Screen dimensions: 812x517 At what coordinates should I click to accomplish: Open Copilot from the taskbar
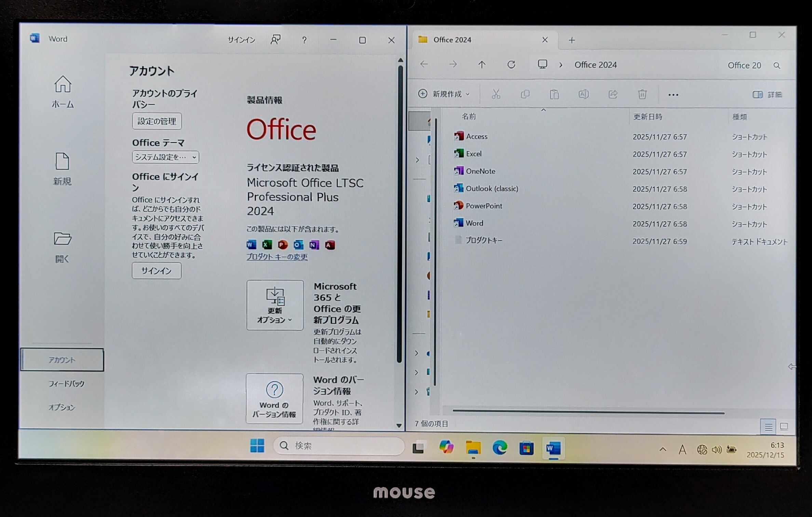pyautogui.click(x=446, y=447)
